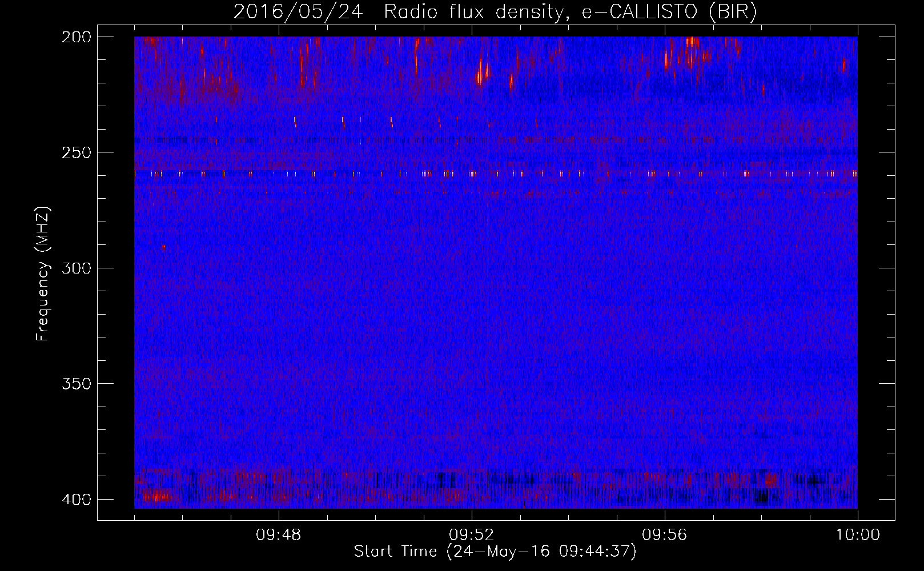Click the 250 frequency tick label

tap(76, 152)
